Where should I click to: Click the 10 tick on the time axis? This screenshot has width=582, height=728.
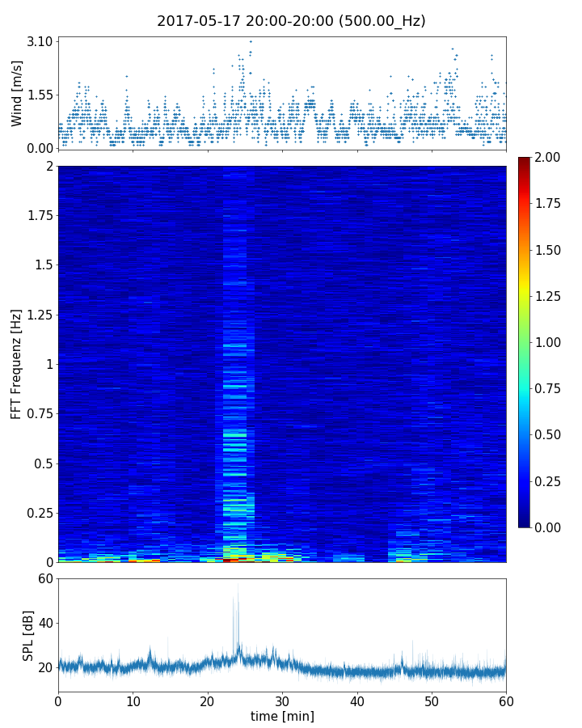(133, 700)
